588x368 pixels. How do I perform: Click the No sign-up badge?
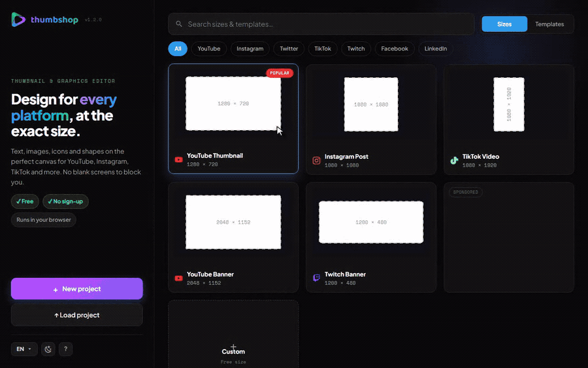pyautogui.click(x=65, y=201)
